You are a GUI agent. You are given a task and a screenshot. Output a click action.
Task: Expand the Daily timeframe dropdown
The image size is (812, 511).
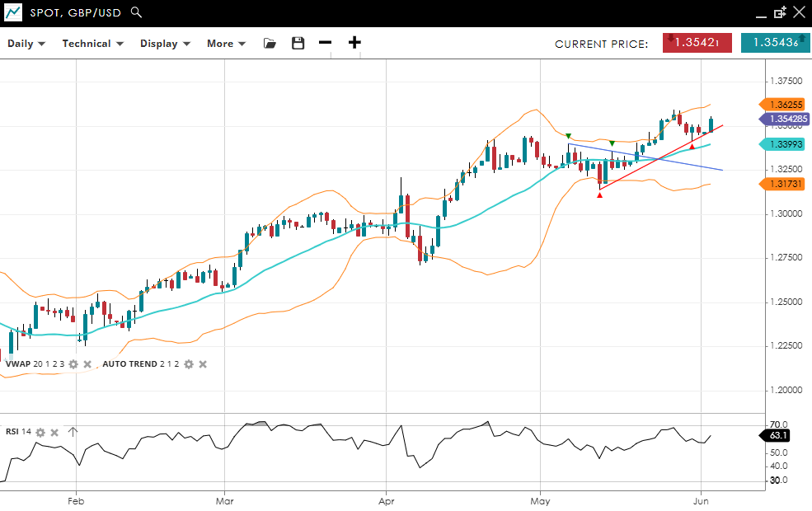point(26,44)
